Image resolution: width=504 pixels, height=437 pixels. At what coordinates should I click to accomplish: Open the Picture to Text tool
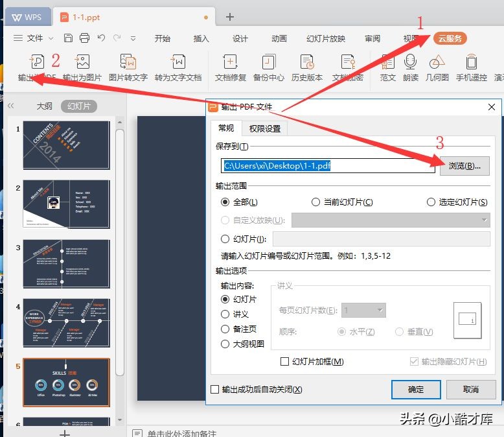(x=128, y=62)
